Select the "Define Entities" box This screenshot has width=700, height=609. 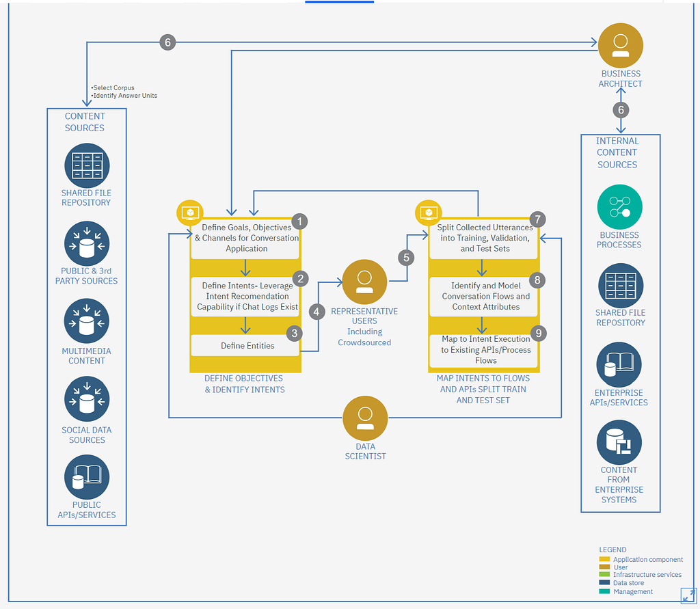245,346
